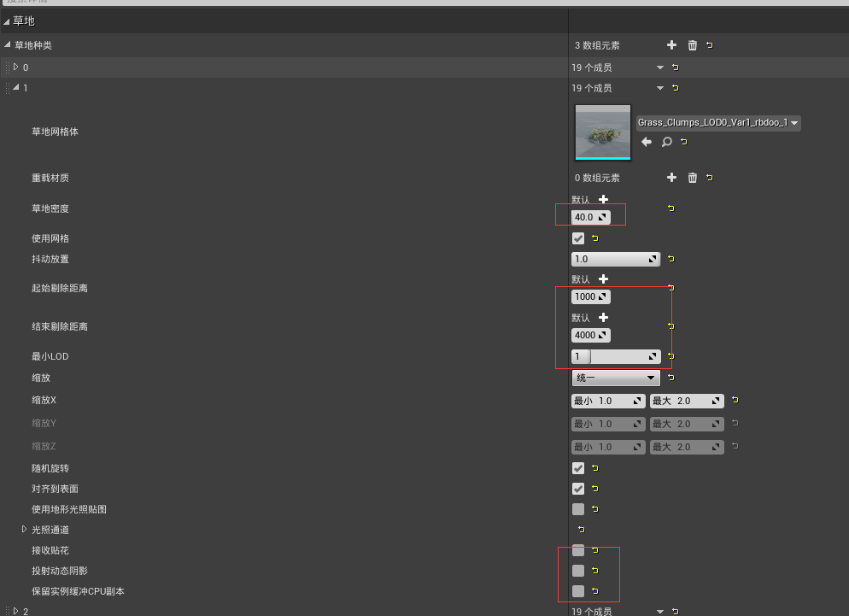849x616 pixels.
Task: Click the 3 数组元素 count text
Action: pos(597,45)
